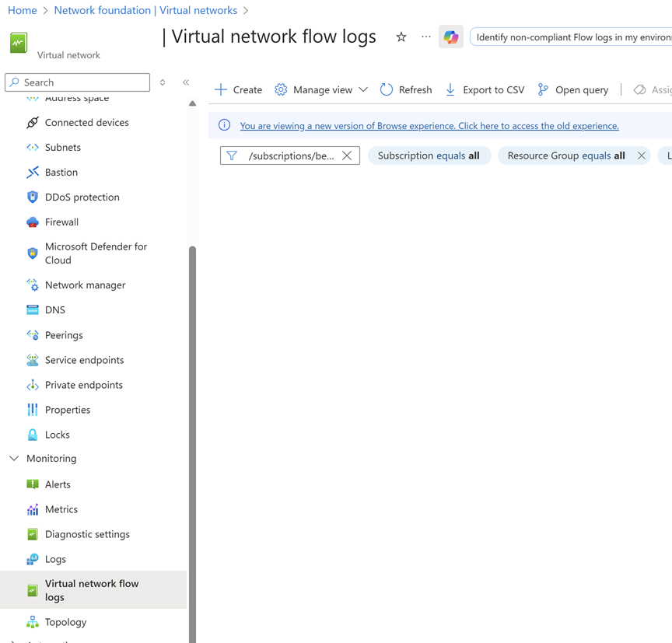Open Peerings menu label

coord(64,335)
